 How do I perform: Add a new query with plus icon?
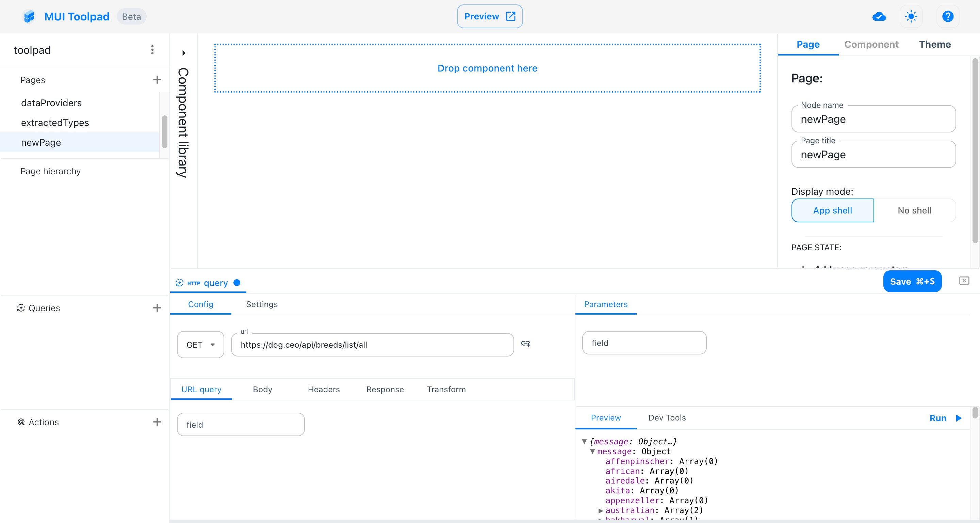click(157, 307)
